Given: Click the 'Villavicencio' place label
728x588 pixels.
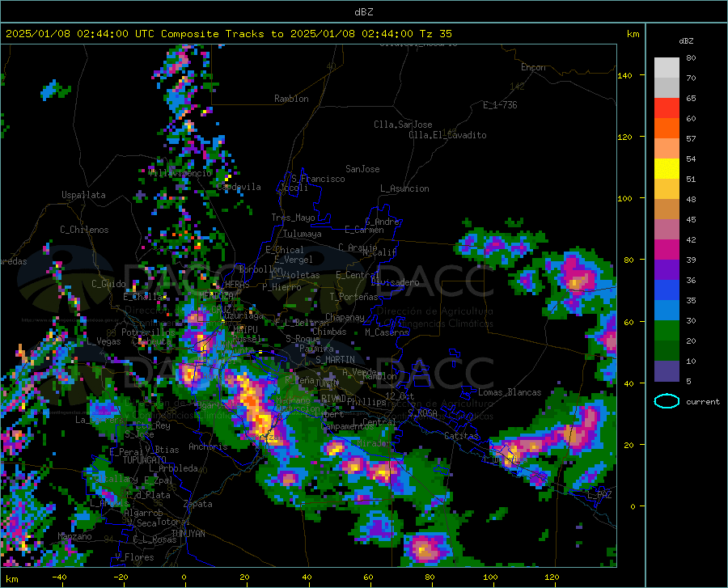Looking at the screenshot, I should click(180, 172).
